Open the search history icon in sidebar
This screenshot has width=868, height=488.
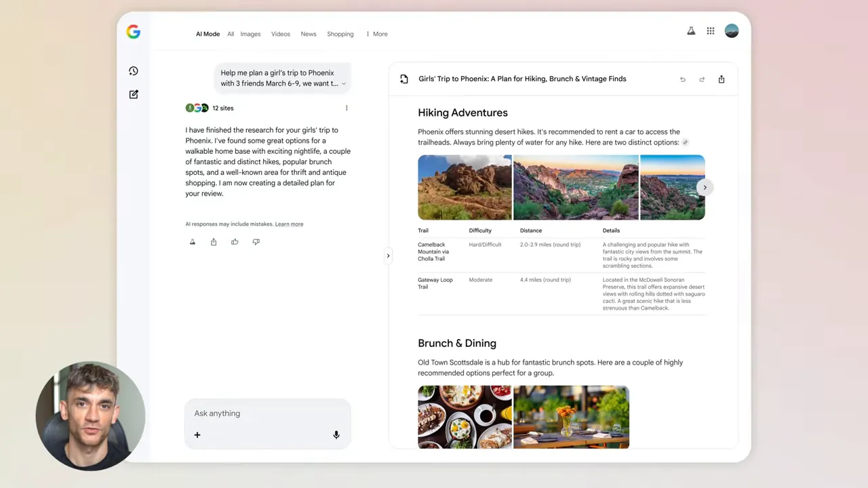(134, 71)
